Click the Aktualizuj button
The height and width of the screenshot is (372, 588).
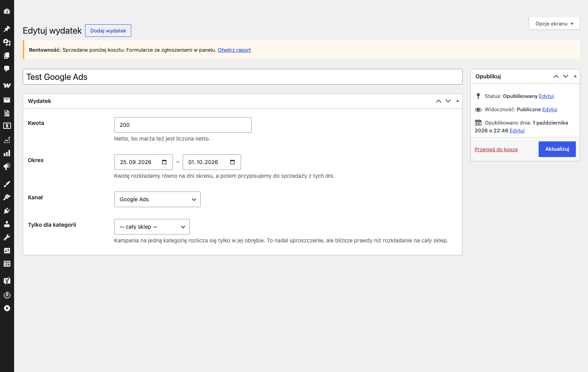[557, 149]
